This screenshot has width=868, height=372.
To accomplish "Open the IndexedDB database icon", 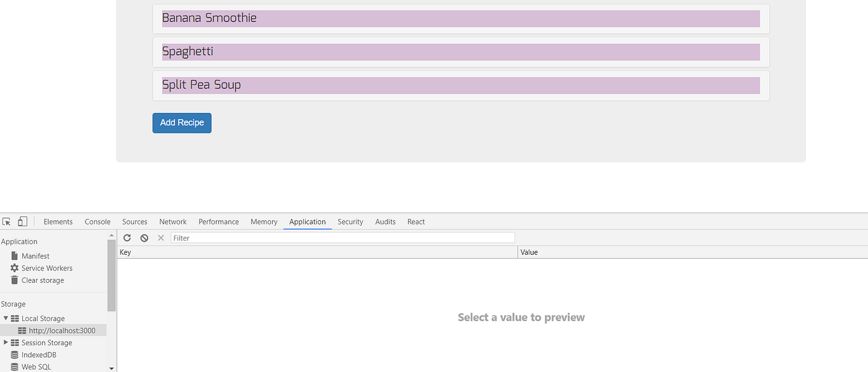I will pyautogui.click(x=14, y=355).
